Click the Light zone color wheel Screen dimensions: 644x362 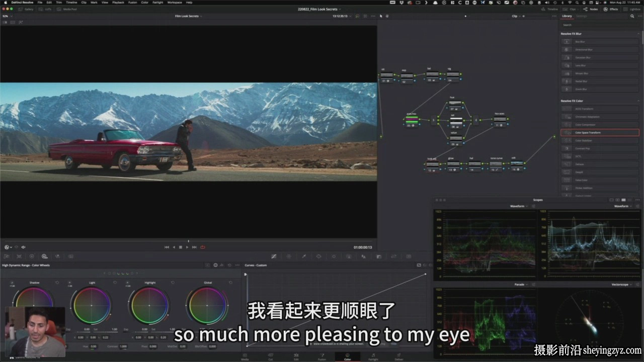(x=92, y=306)
